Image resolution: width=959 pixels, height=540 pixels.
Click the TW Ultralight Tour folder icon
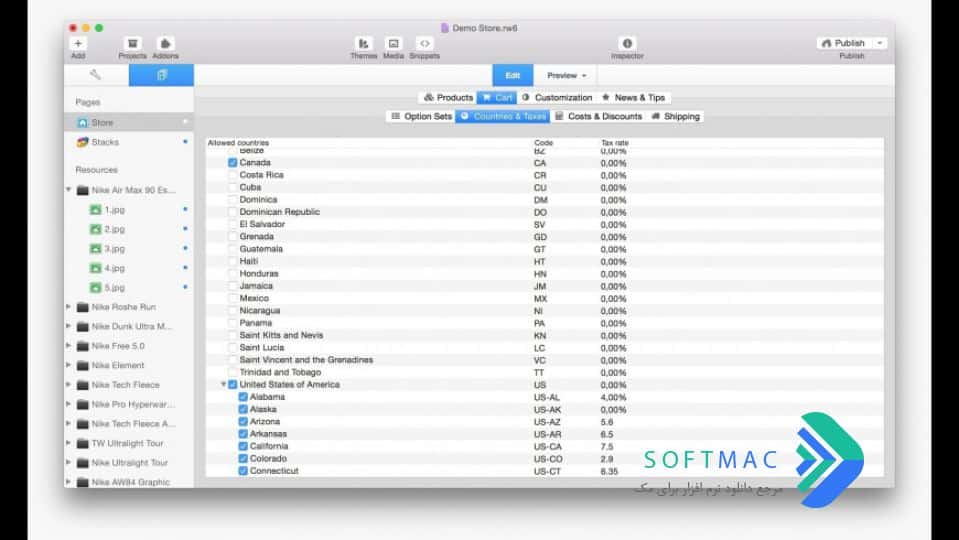83,443
